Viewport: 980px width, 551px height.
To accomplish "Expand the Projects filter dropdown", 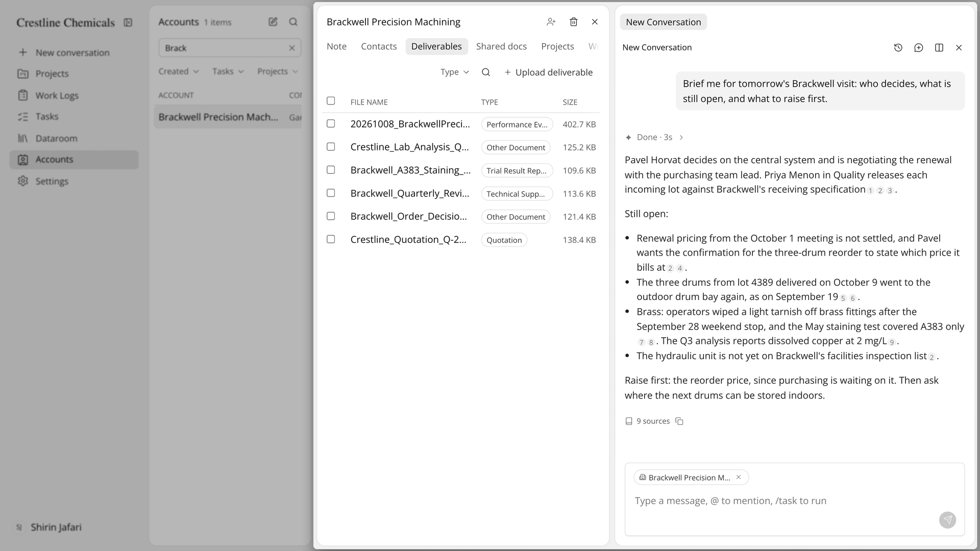I will 278,71.
